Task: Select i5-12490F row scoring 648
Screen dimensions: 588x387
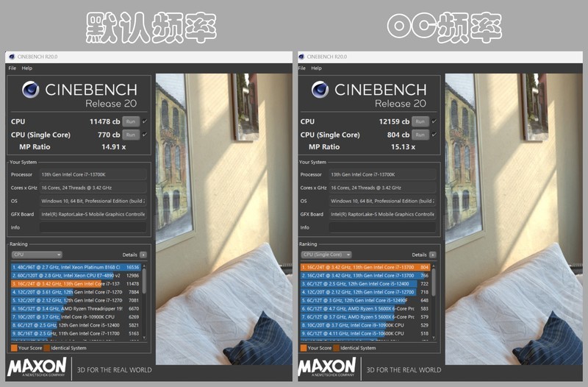Action: 365,300
